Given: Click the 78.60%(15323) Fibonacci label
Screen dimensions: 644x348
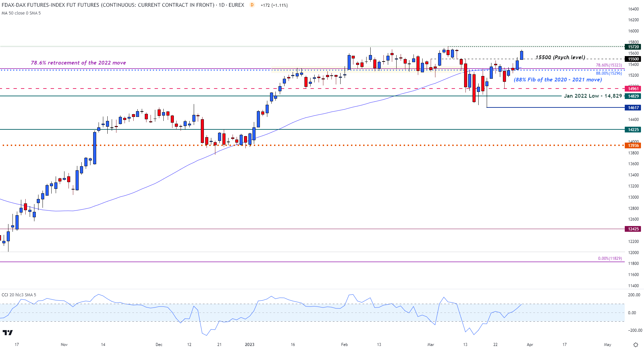Looking at the screenshot, I should point(609,65).
